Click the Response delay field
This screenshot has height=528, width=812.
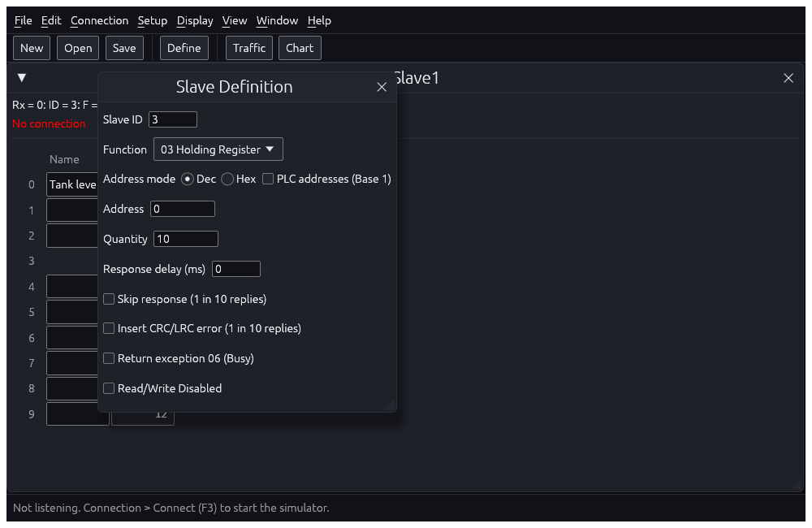(236, 269)
